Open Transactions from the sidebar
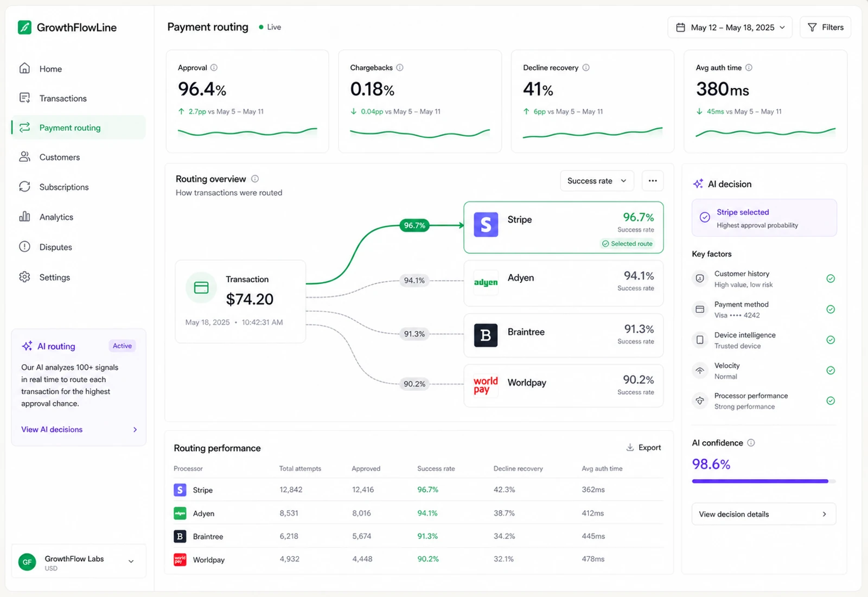 pos(78,98)
